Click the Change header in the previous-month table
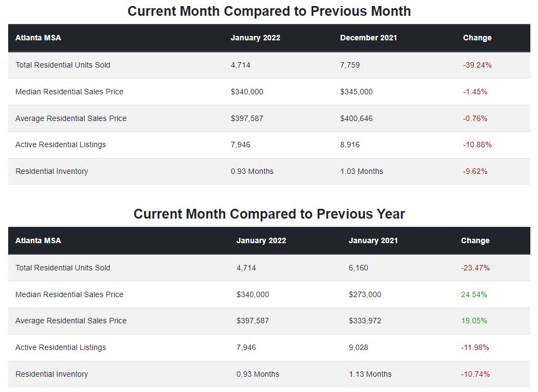The image size is (538, 392). (x=477, y=38)
